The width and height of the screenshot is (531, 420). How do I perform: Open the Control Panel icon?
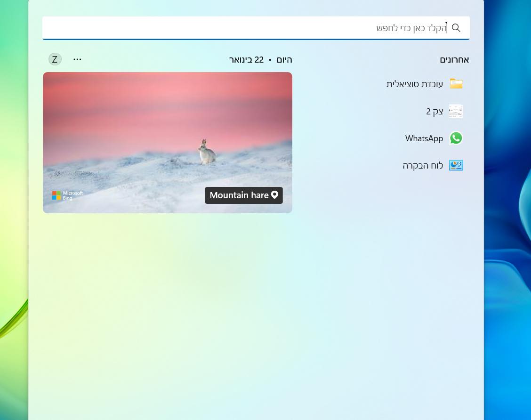[456, 165]
